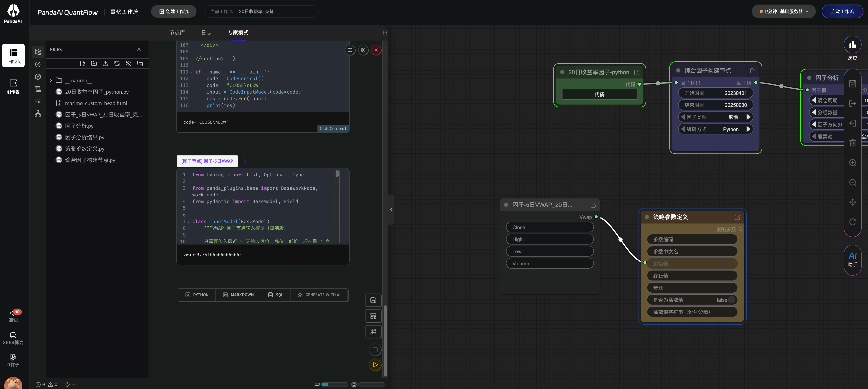Open the 历史 history chart button
This screenshot has width=868, height=389.
click(852, 48)
